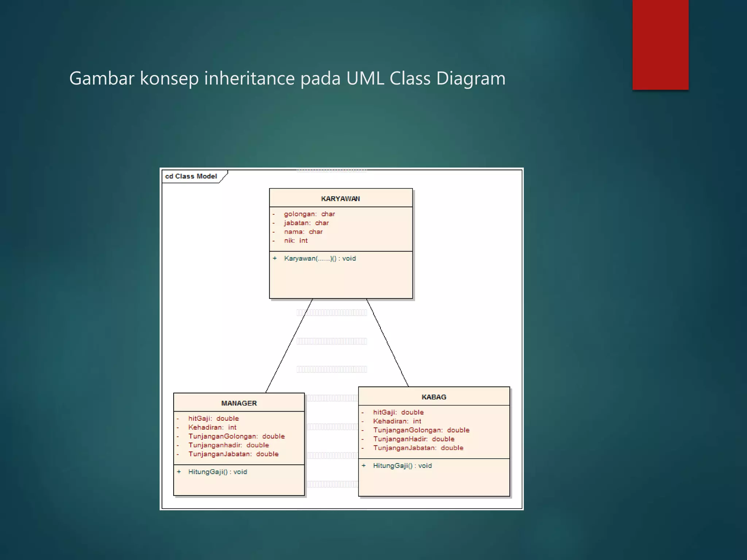Click KABAG's HitungGaji() : void method
The image size is (747, 560).
pos(402,466)
